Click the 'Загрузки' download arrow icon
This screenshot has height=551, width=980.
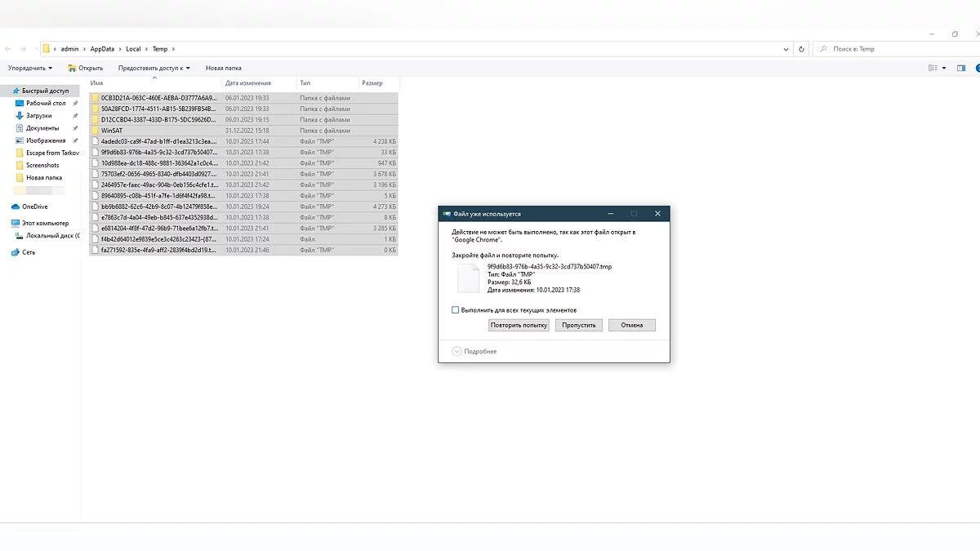pyautogui.click(x=20, y=116)
